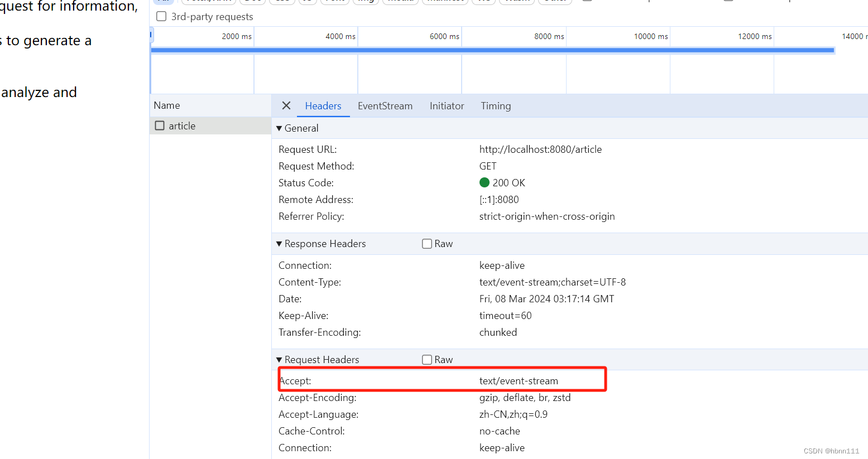Viewport: 868px width, 459px height.
Task: Open the Initiator tab
Action: [447, 106]
